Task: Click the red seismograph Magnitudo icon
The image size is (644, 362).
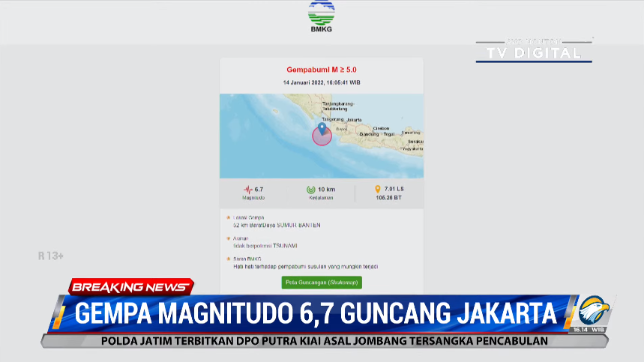Action: pos(248,190)
